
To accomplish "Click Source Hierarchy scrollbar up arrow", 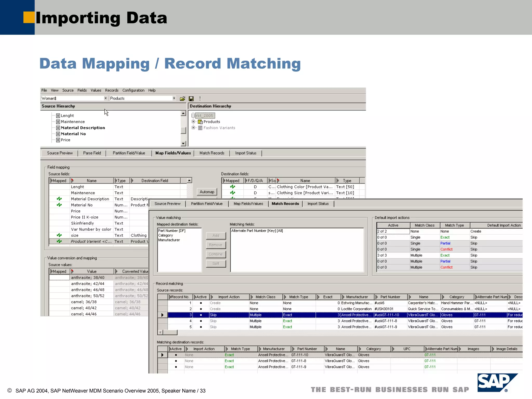I will click(x=183, y=113).
